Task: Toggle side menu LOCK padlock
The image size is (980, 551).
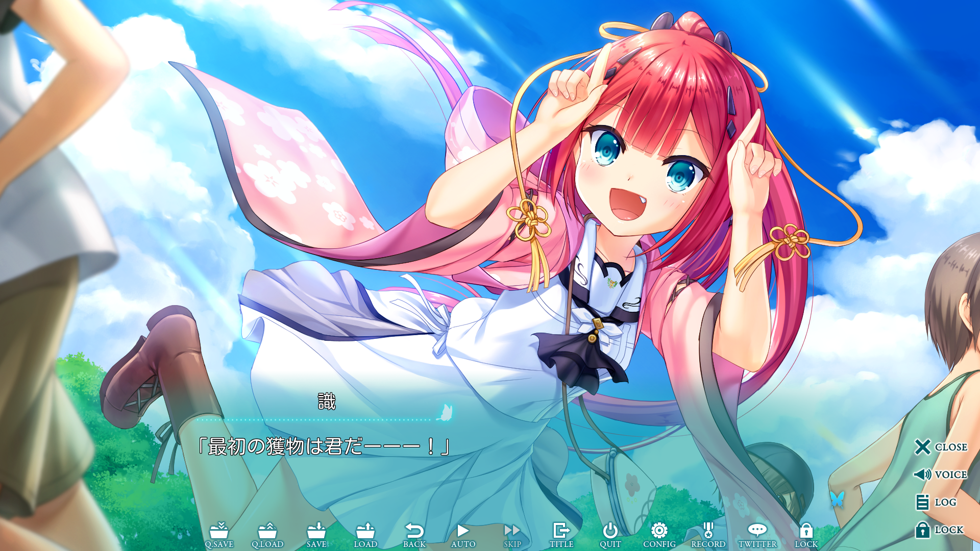Action: (939, 530)
